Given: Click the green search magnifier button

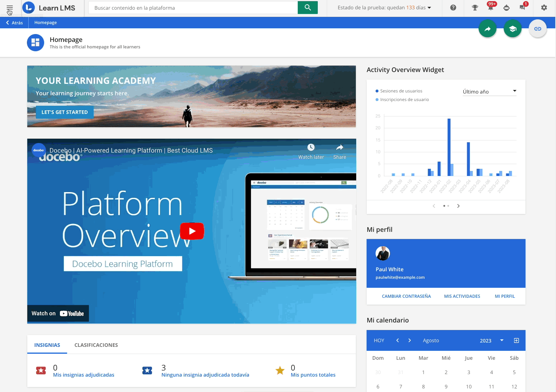Looking at the screenshot, I should click(x=308, y=8).
